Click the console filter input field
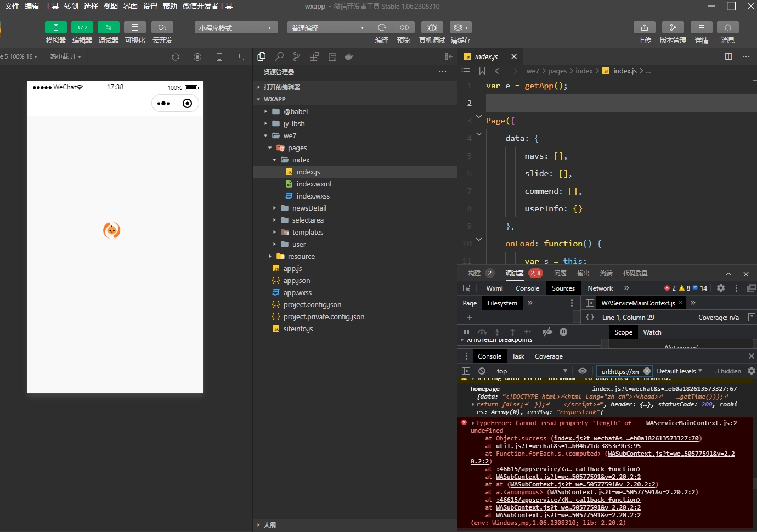Screen dimensions: 757x532 click(620, 371)
